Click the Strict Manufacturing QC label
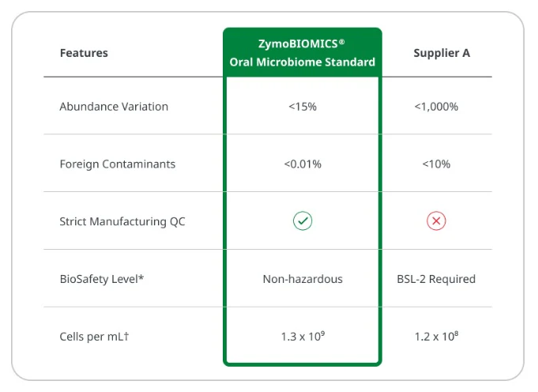 click(x=122, y=222)
